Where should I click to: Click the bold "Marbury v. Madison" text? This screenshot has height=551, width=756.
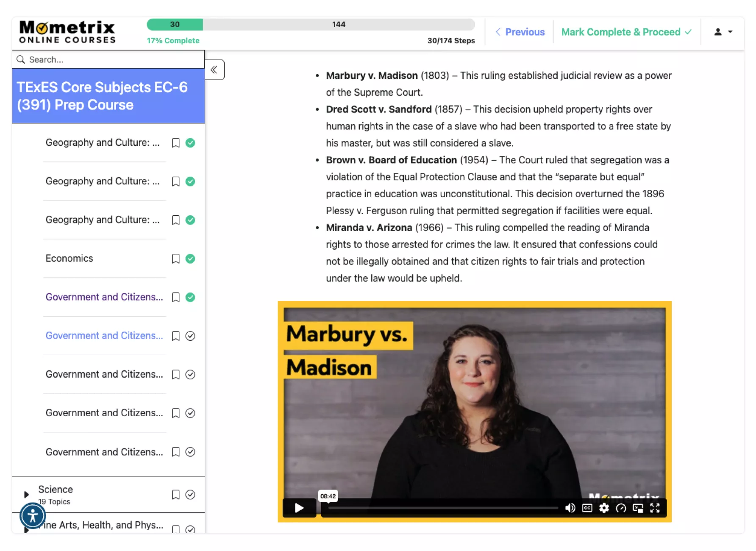point(372,75)
